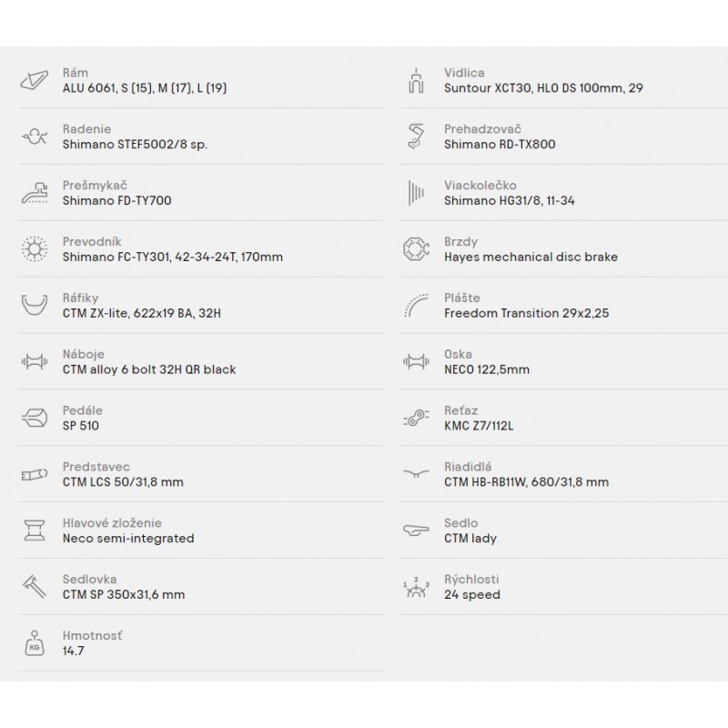This screenshot has width=728, height=728.
Task: Click the crankset icon beside Prevodník
Action: (35, 248)
